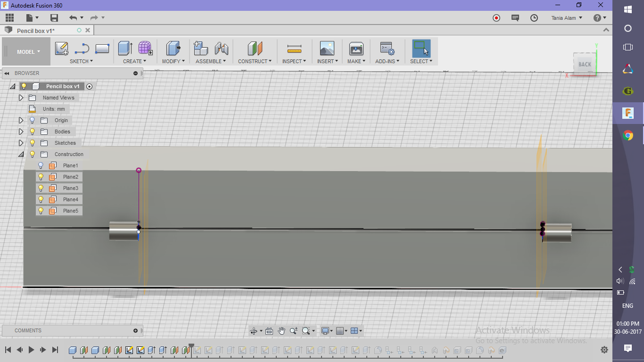Screen dimensions: 644x362
Task: Click the 3D Print make icon
Action: point(356,48)
